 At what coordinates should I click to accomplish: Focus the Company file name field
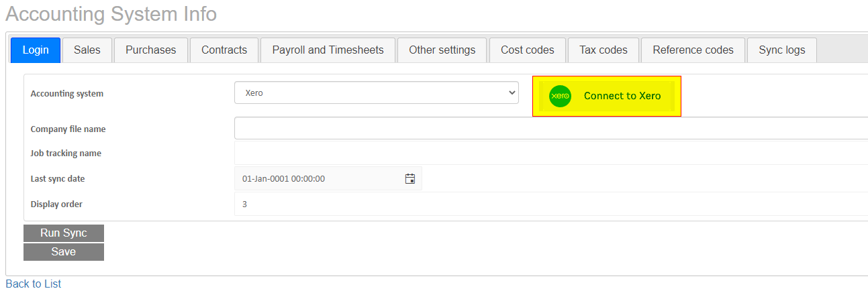(551, 128)
